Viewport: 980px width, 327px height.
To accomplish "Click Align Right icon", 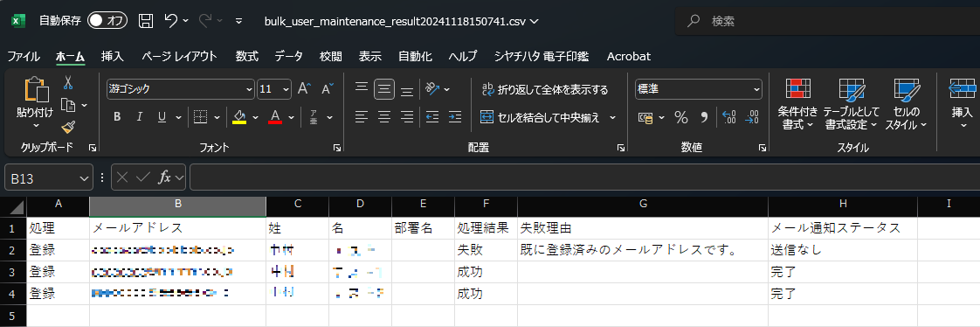I will click(x=407, y=116).
